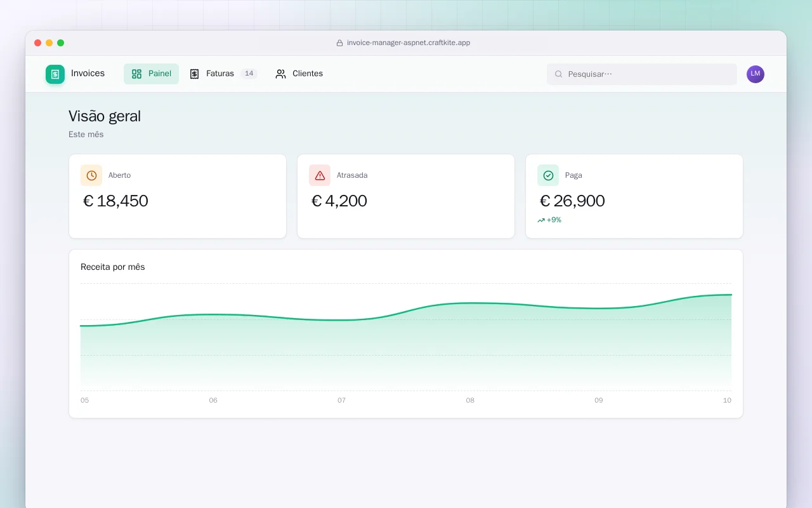Focus the Pesquisar search field
Screen dimensions: 812x508
[x=642, y=74]
